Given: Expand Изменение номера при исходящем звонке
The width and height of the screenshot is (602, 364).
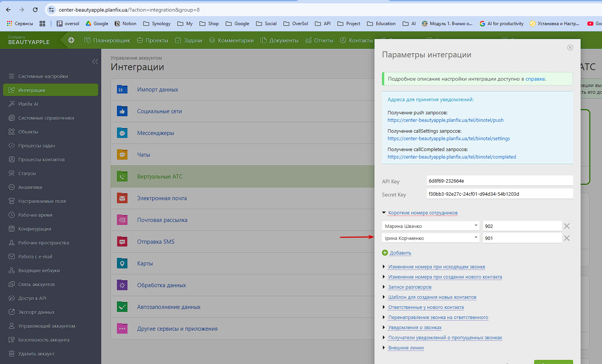Looking at the screenshot, I should tap(437, 267).
